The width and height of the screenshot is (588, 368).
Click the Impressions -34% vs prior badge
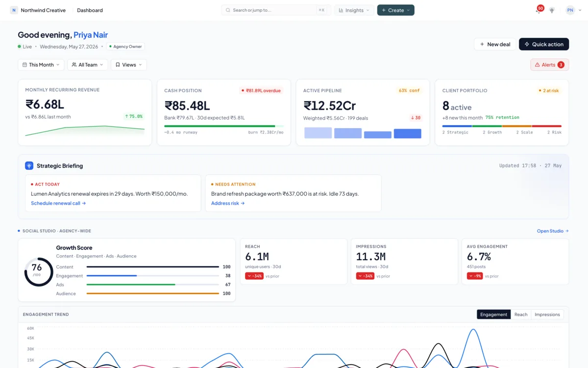[365, 276]
